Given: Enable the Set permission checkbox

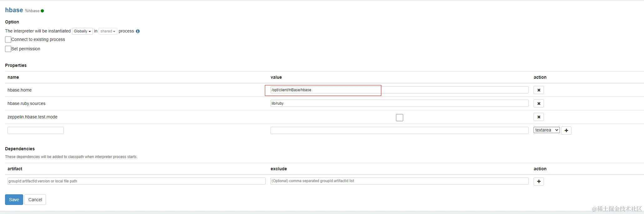Looking at the screenshot, I should [8, 49].
